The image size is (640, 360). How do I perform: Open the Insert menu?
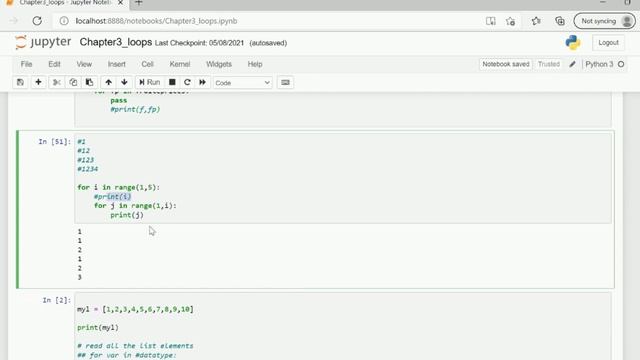117,64
